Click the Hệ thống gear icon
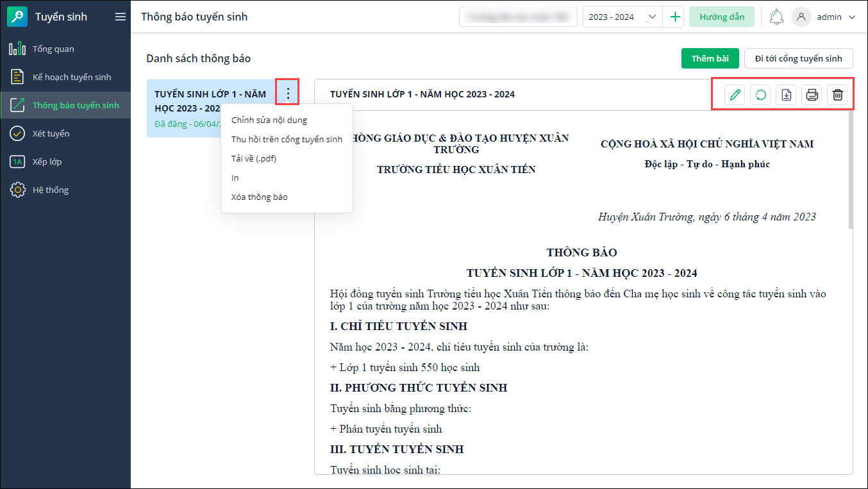Image resolution: width=868 pixels, height=489 pixels. click(x=17, y=190)
